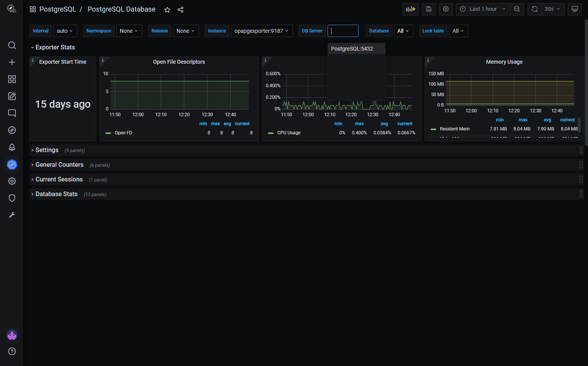Open the Release None dropdown
Screen dimensions: 588x366
(186, 31)
